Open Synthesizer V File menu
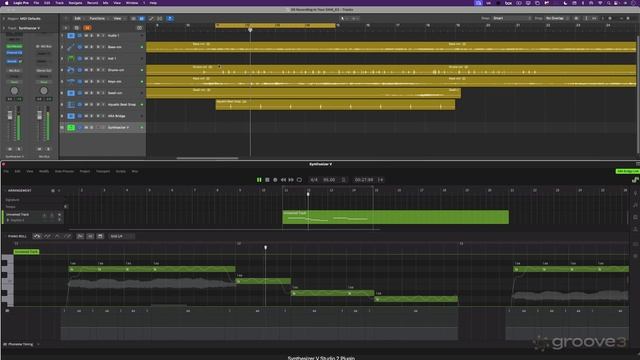This screenshot has height=360, width=640. click(x=6, y=171)
